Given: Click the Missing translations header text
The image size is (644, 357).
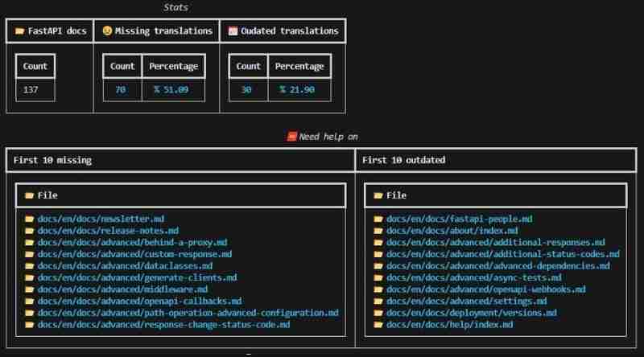Looking at the screenshot, I should [163, 31].
